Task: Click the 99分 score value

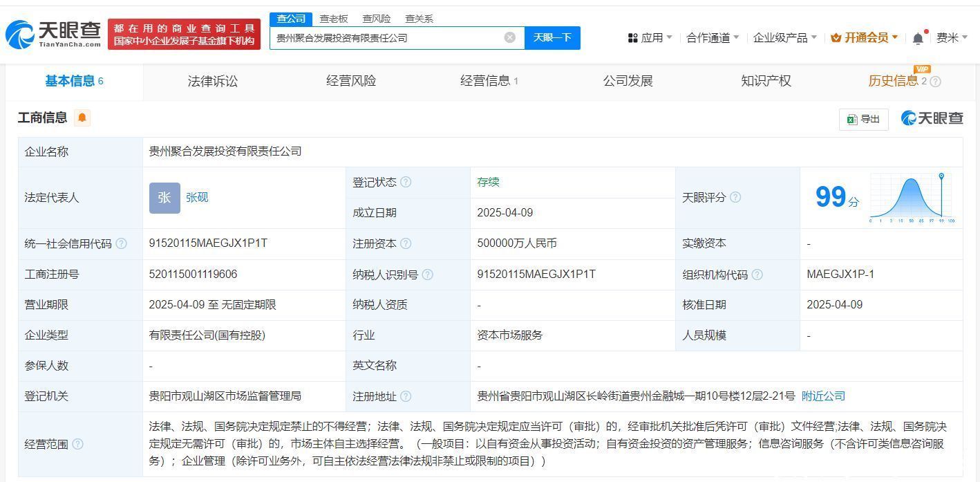Action: click(837, 197)
